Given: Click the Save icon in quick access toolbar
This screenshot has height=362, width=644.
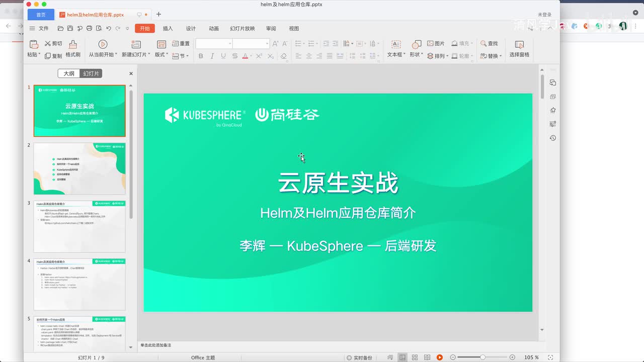Looking at the screenshot, I should pos(70,29).
